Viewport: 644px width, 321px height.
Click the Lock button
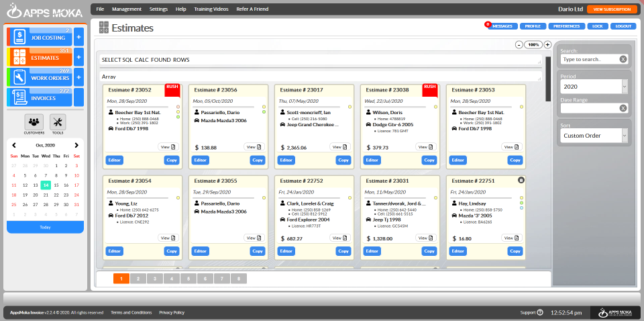pyautogui.click(x=597, y=26)
